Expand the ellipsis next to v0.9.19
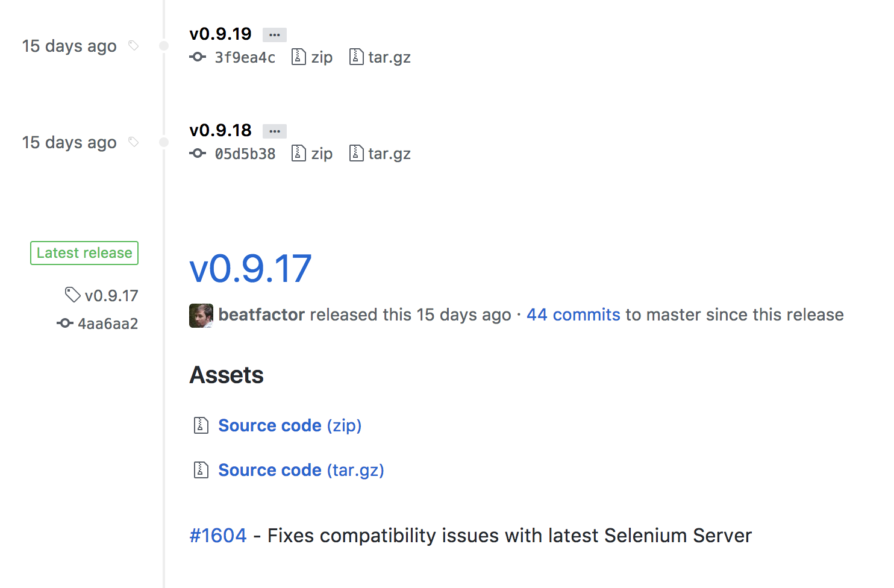Screen dimensions: 894x588 coord(275,35)
